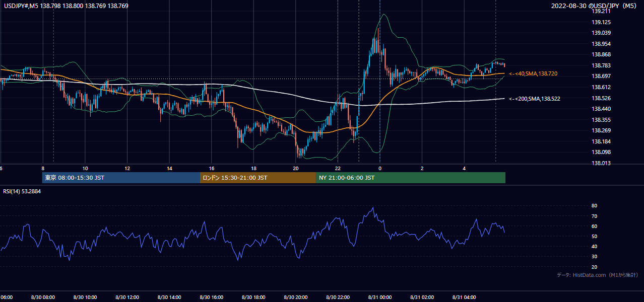Click RSI scale value 40
Screen dimensions: 644x302
point(594,246)
